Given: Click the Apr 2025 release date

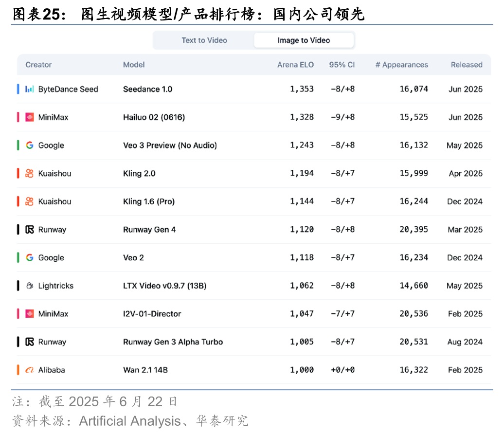Looking at the screenshot, I should pyautogui.click(x=466, y=173).
